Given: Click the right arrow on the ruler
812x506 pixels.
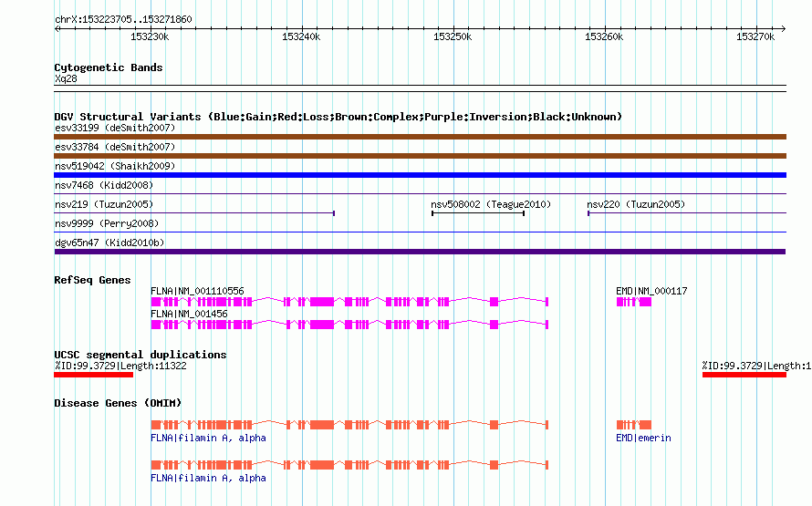Looking at the screenshot, I should (x=784, y=28).
